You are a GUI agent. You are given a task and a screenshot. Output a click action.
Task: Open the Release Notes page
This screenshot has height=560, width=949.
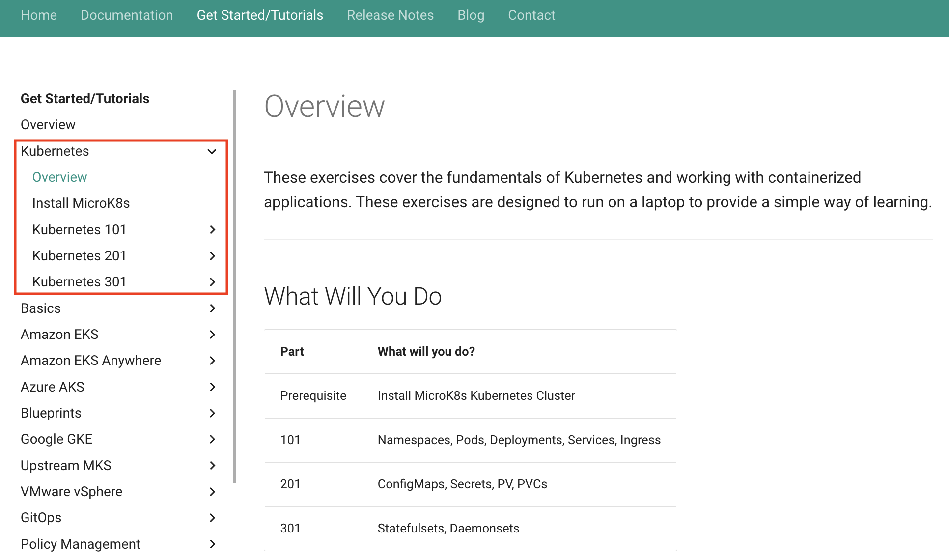tap(391, 15)
